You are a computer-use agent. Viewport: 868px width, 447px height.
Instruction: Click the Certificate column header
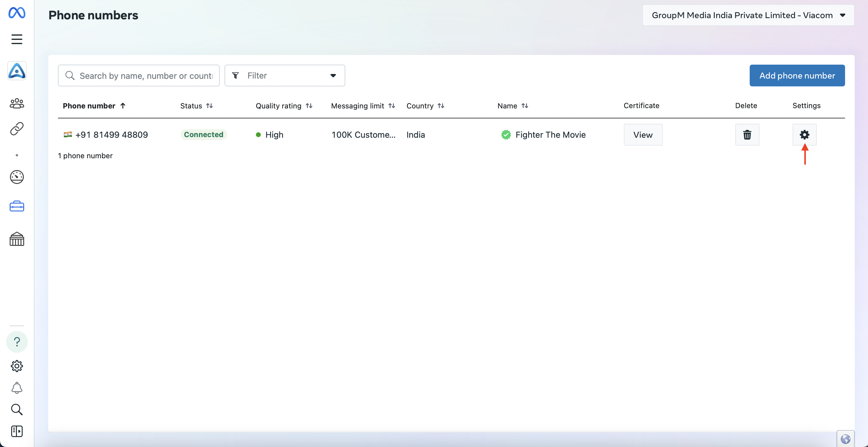pyautogui.click(x=641, y=105)
